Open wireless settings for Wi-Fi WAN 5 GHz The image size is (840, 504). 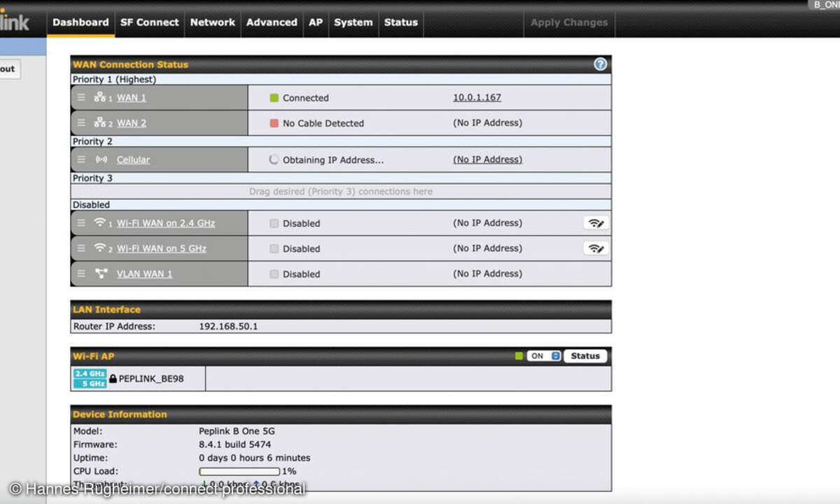pos(596,248)
